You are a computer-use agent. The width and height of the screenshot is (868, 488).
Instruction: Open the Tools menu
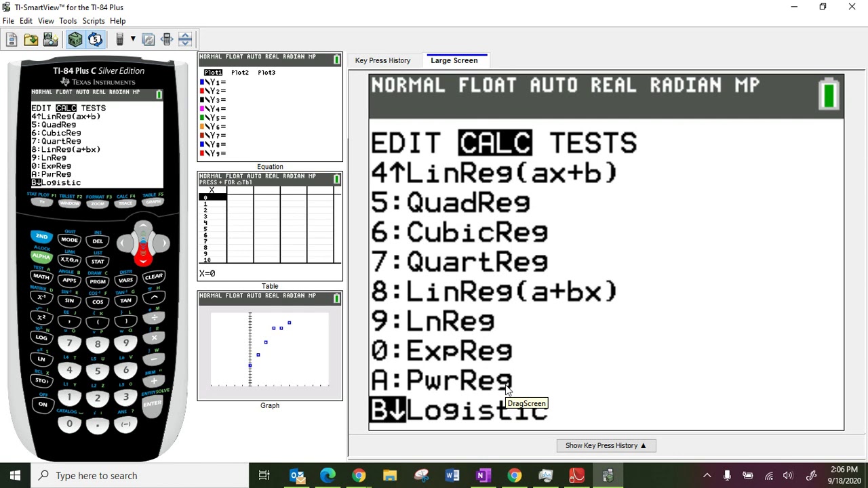click(68, 21)
